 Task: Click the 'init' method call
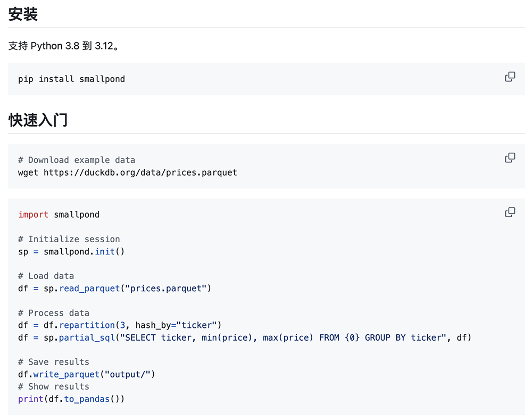[x=105, y=251]
